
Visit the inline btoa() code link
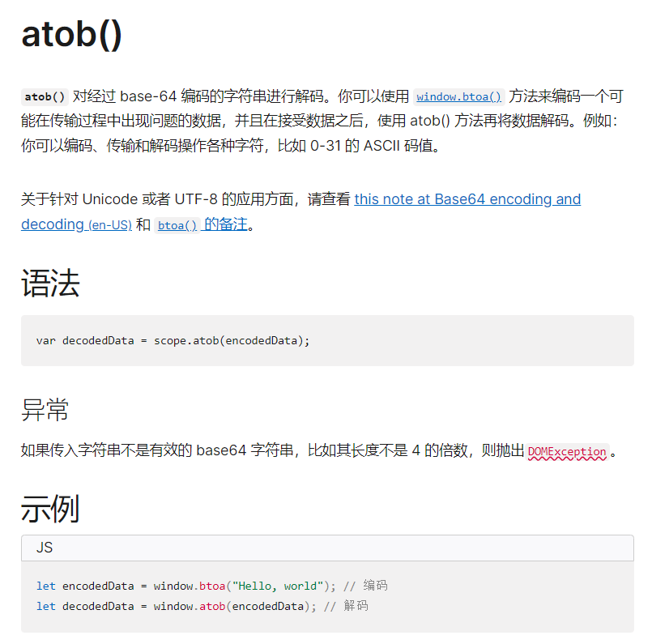pyautogui.click(x=177, y=225)
